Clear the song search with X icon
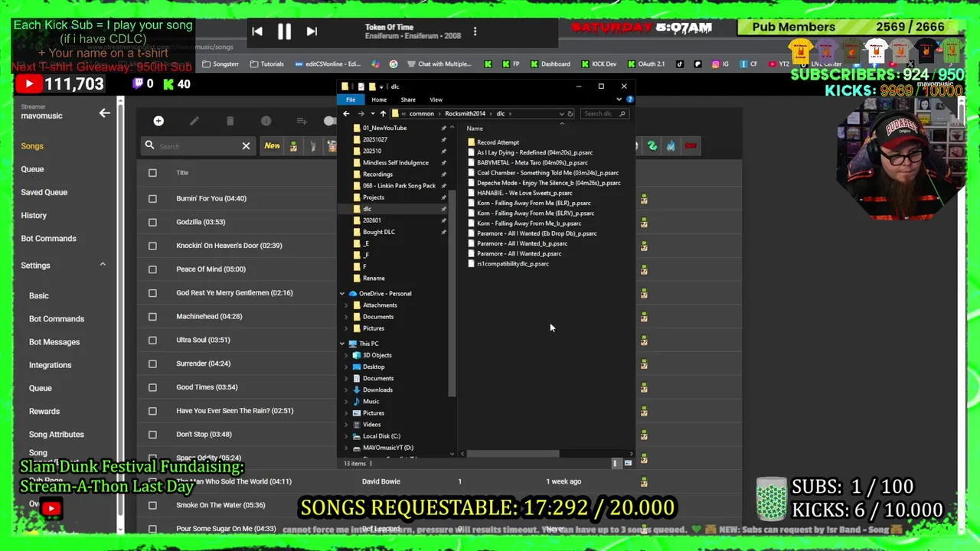This screenshot has width=980, height=551. tap(246, 145)
